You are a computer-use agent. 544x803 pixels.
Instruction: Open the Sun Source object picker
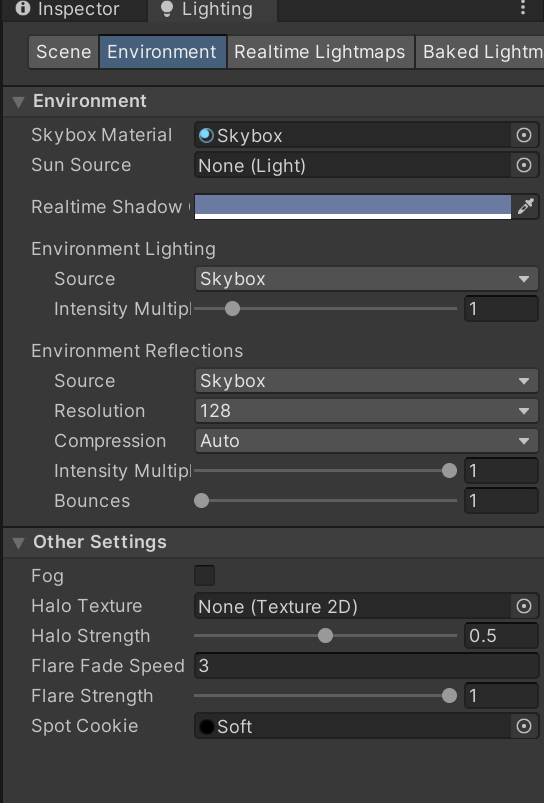[x=524, y=165]
